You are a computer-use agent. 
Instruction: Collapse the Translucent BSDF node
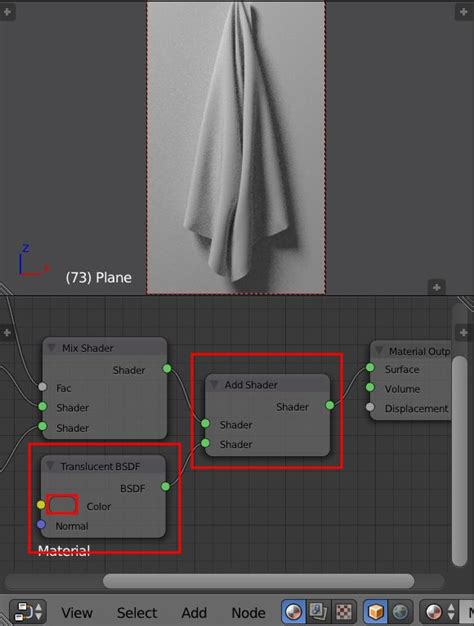[50, 466]
